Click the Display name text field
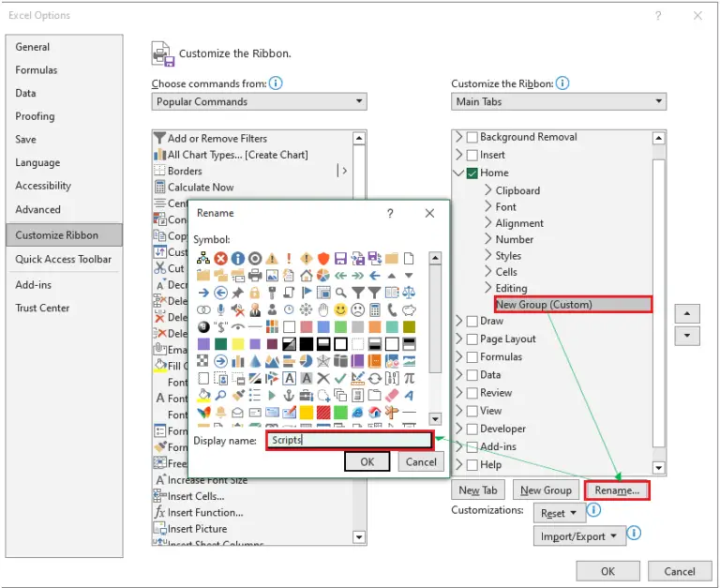Screen dimensions: 720x588 349,440
